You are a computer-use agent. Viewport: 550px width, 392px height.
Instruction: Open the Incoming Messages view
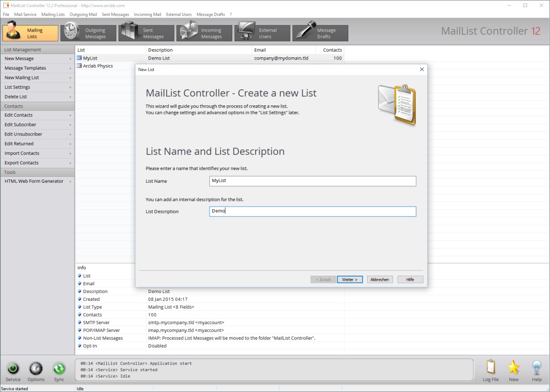tap(204, 33)
